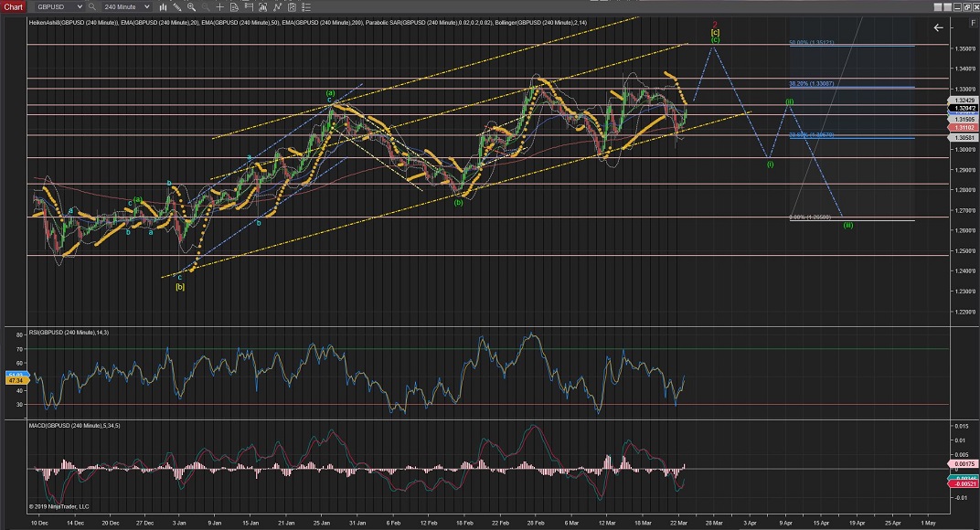Select the drawing tools ruler icon
Image resolution: width=980 pixels, height=530 pixels.
point(177,7)
